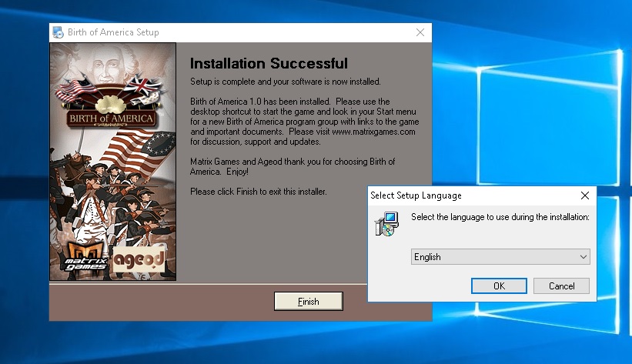Click the installer computer and disc icon

(386, 224)
